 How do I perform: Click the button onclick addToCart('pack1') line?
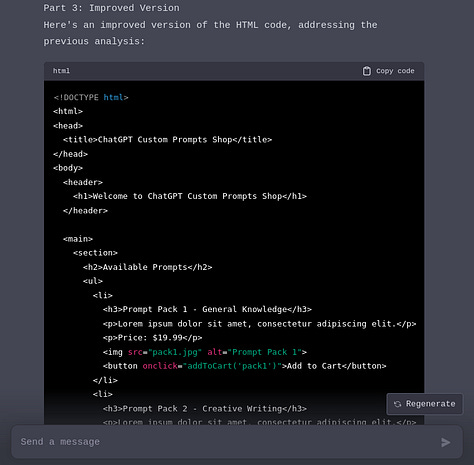click(x=244, y=366)
